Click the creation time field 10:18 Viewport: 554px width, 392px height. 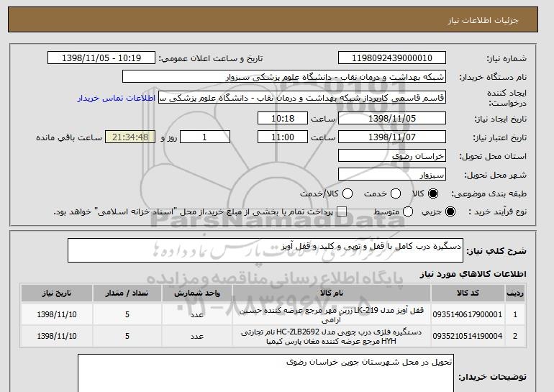coord(283,118)
